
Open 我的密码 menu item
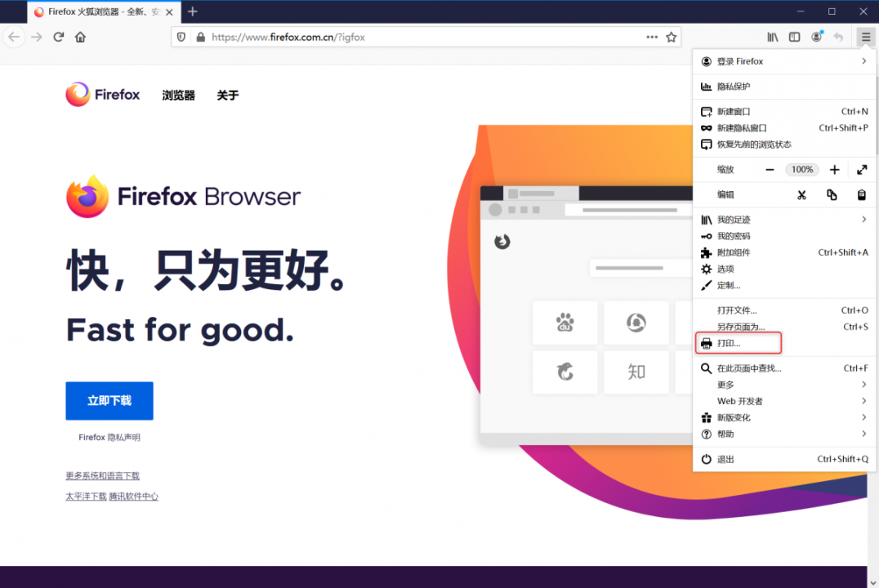[784, 236]
